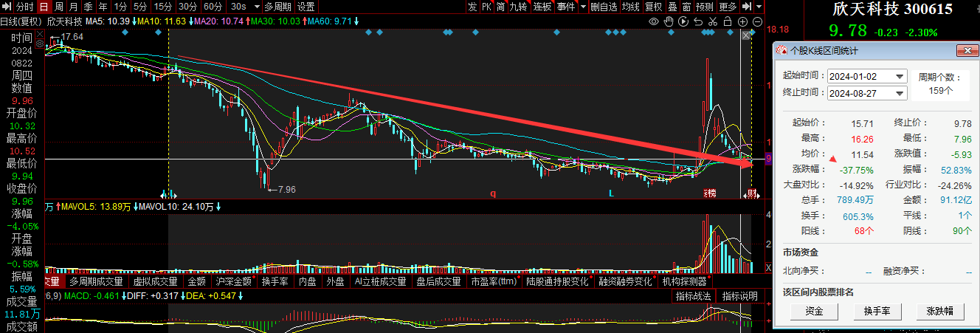Zoom in with the plus circle icon
This screenshot has height=333, width=980.
click(x=742, y=21)
